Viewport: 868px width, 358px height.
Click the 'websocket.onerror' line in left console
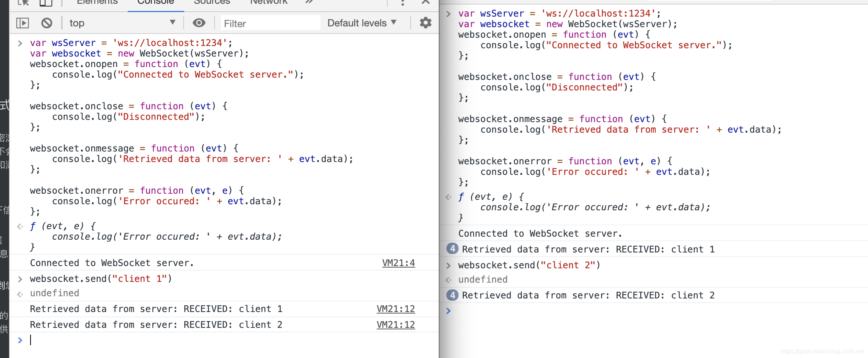[137, 190]
